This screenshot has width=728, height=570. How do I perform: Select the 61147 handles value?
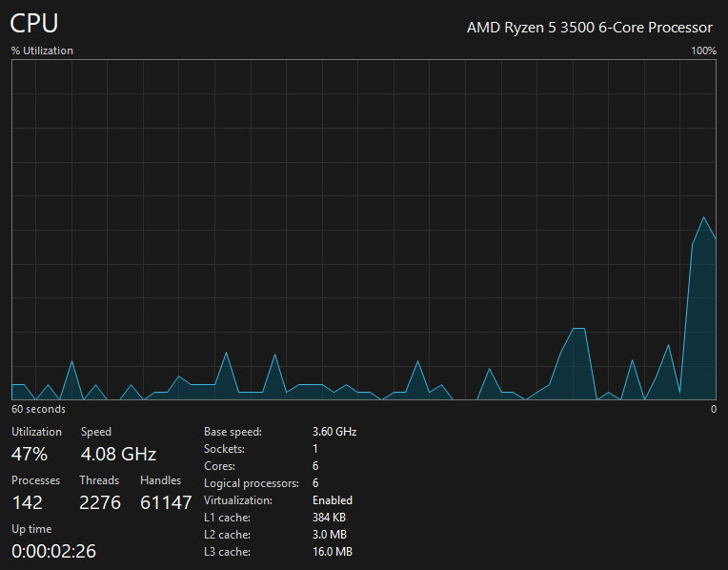166,502
